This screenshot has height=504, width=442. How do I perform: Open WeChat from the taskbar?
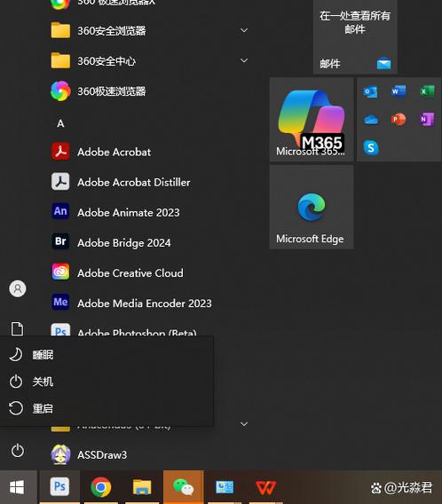(x=183, y=487)
